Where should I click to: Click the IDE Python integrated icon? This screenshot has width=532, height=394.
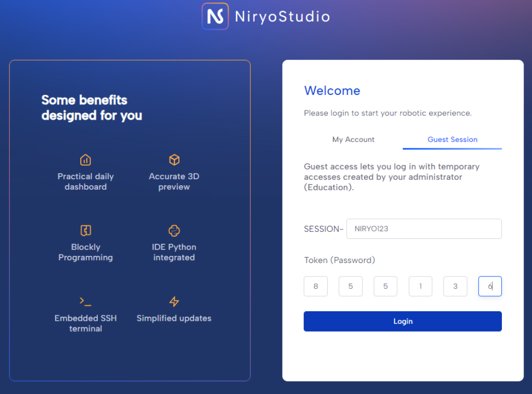coord(174,231)
